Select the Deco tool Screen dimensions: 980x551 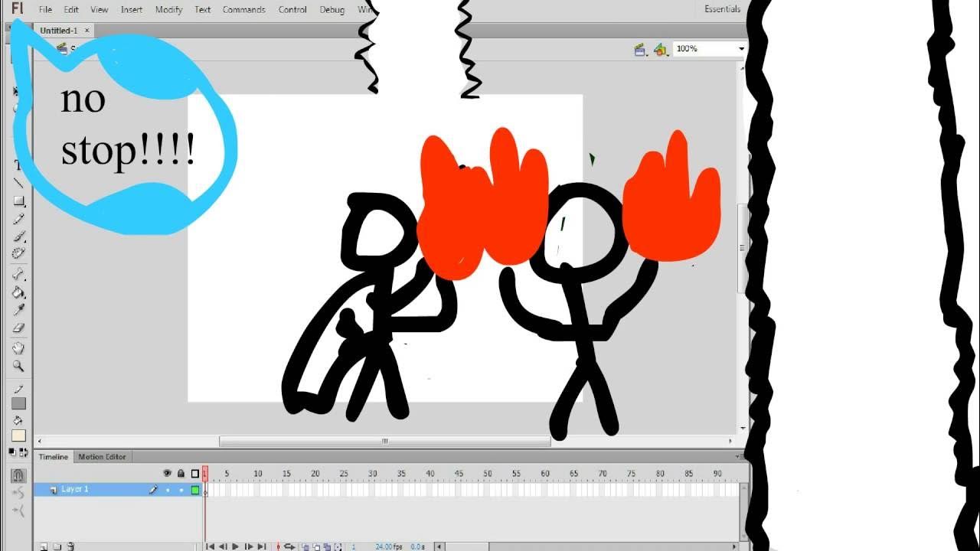point(18,253)
